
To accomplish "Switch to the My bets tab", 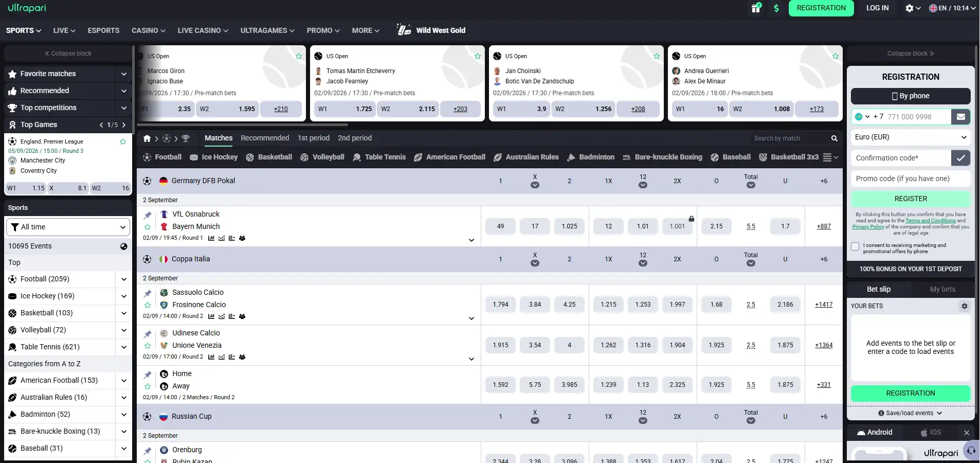I will click(942, 289).
